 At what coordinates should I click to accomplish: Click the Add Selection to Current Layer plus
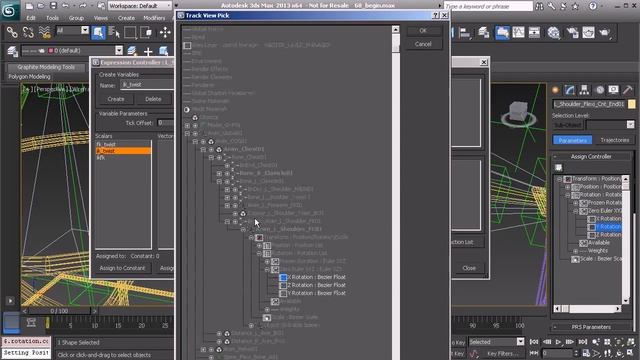(148, 51)
